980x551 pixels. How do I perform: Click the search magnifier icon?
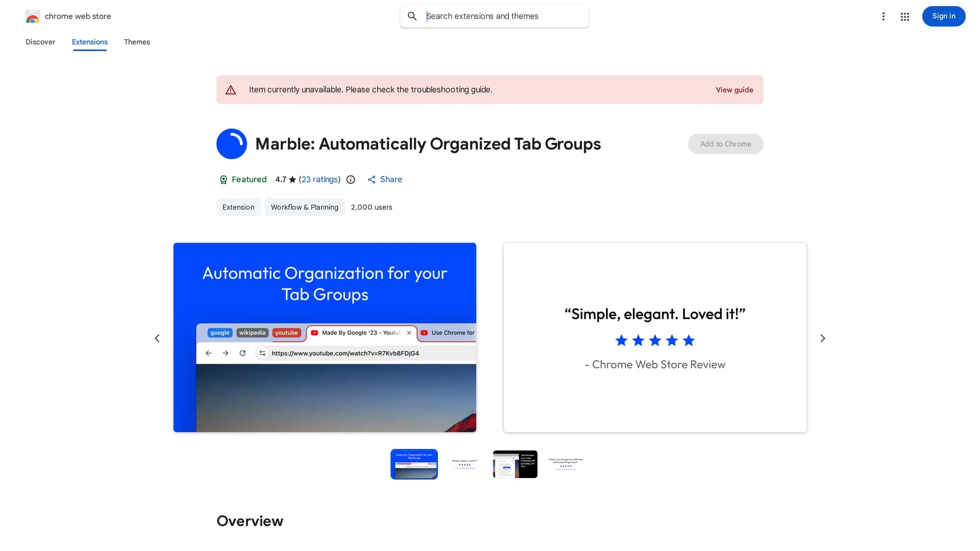click(x=412, y=16)
